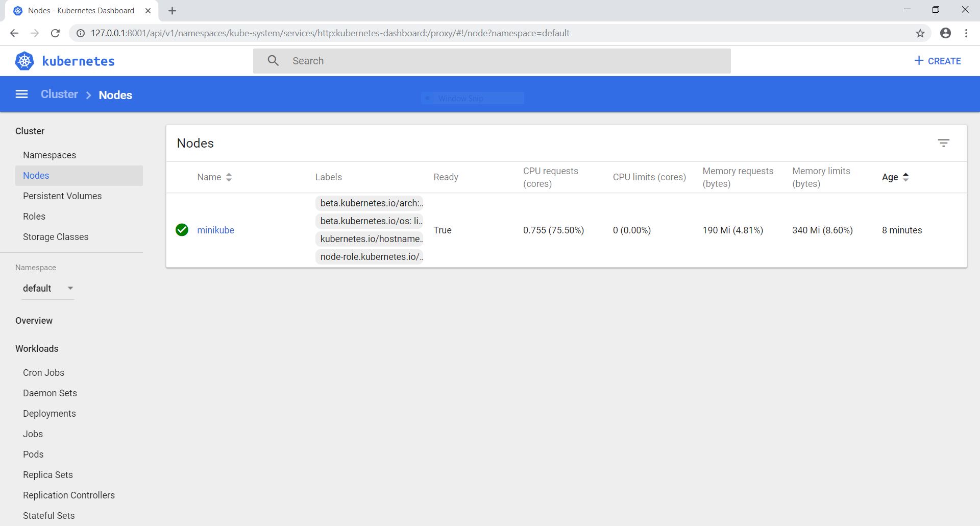980x526 pixels.
Task: Open the minikube node link
Action: (x=215, y=230)
